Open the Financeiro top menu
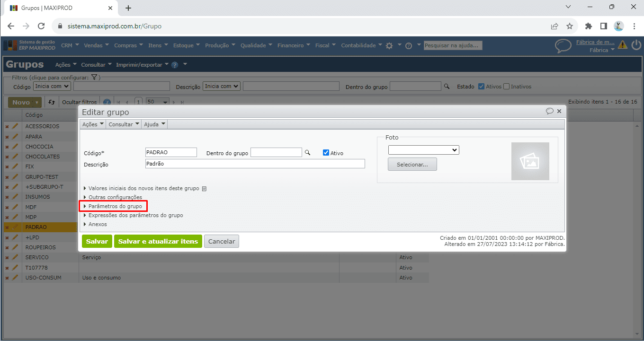Viewport: 644px width, 341px height. click(x=294, y=45)
